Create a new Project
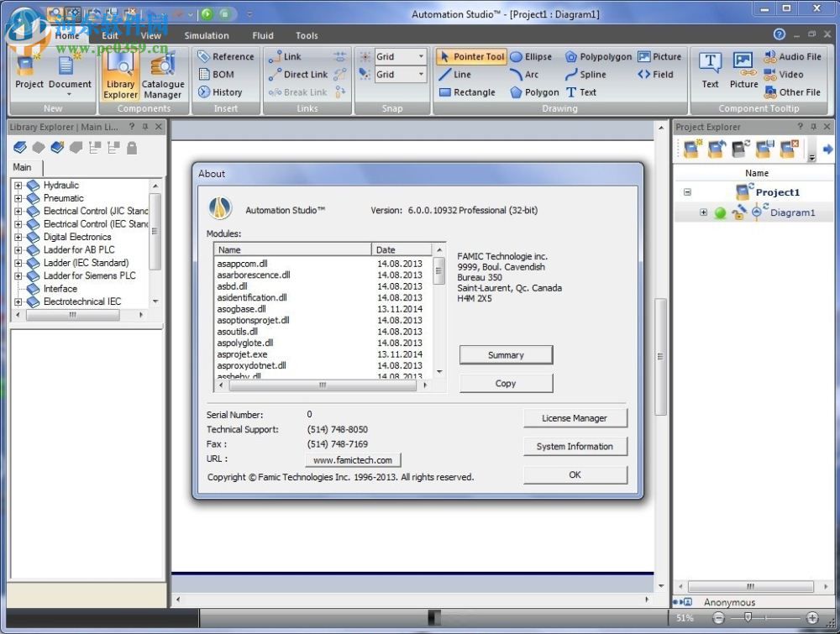Viewport: 840px width, 634px height. click(x=29, y=72)
